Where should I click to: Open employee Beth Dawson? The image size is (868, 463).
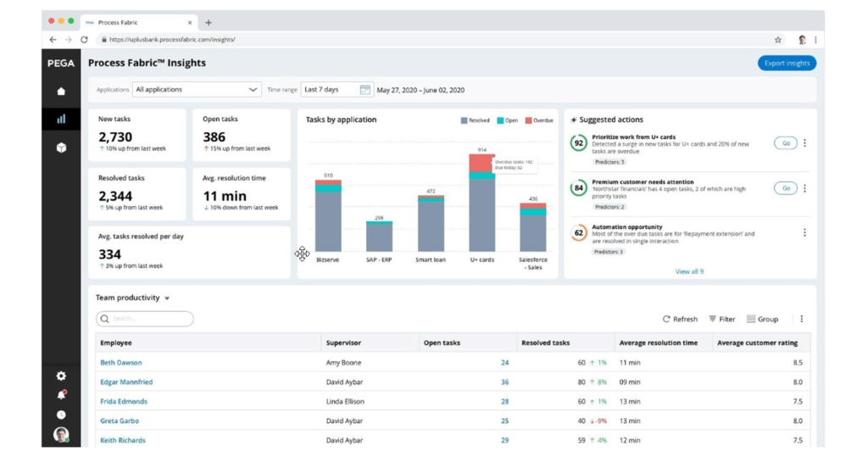point(120,363)
